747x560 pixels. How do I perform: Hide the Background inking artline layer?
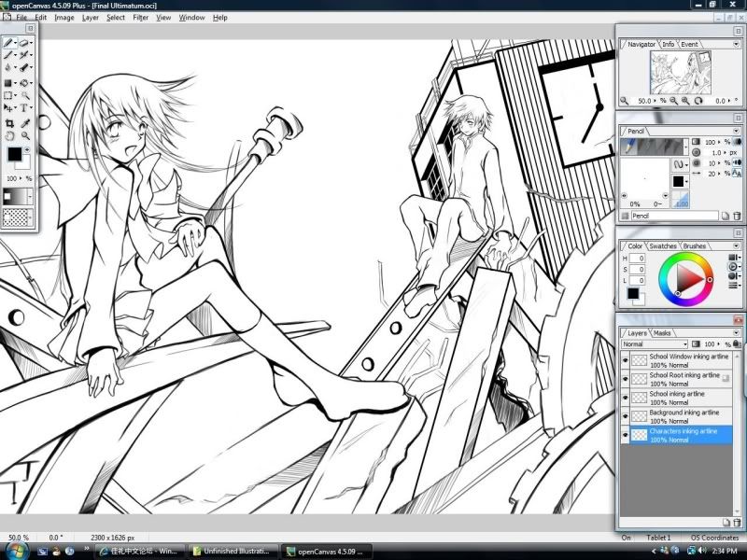click(x=625, y=416)
